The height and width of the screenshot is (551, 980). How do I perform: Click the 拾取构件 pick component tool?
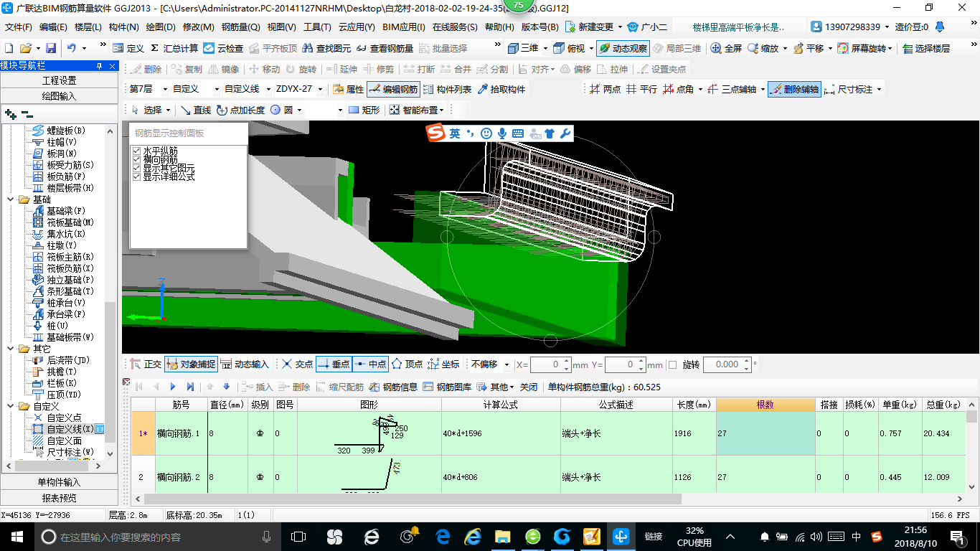501,89
